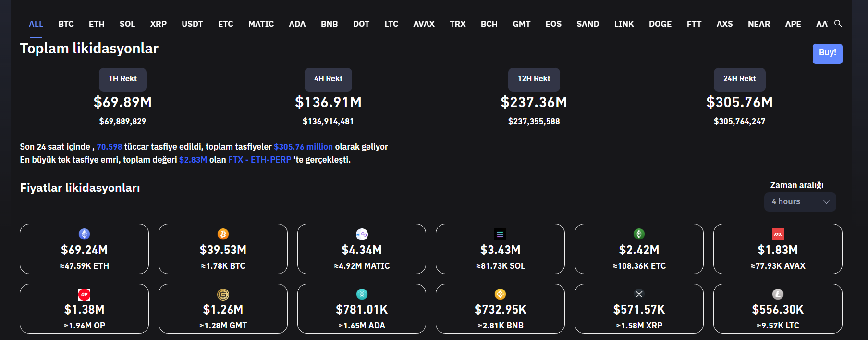This screenshot has height=340, width=868.
Task: Click the Solana coin icon
Action: click(x=500, y=234)
